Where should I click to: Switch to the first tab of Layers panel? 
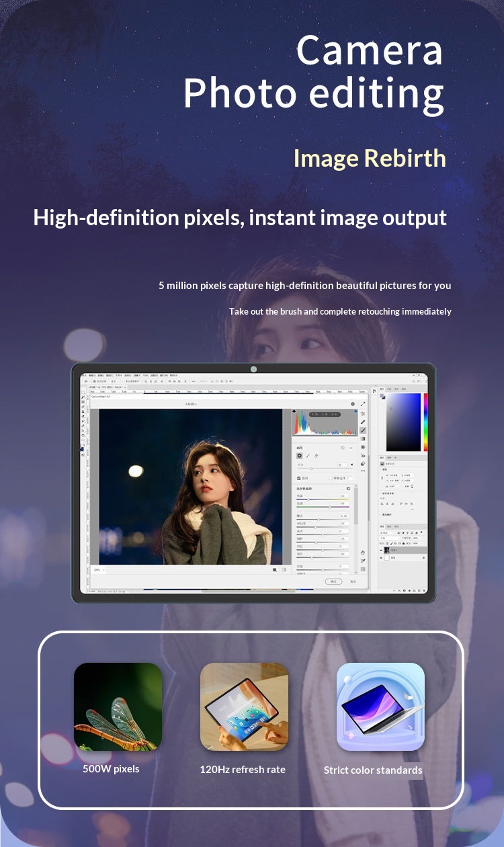(383, 526)
